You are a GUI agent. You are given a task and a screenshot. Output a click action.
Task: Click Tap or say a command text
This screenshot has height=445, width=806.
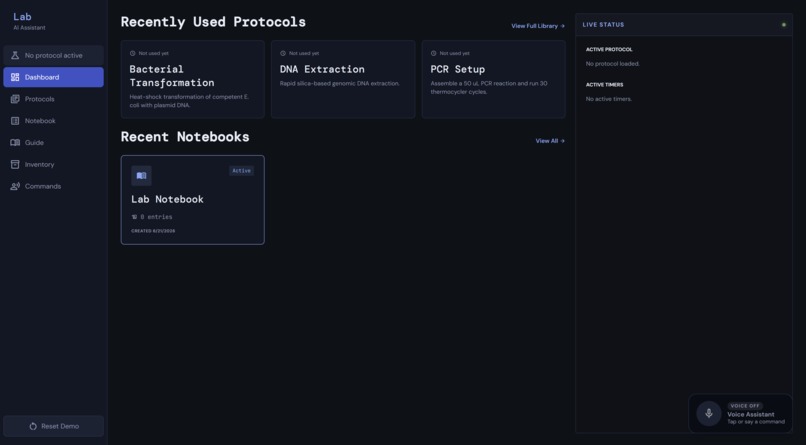756,422
